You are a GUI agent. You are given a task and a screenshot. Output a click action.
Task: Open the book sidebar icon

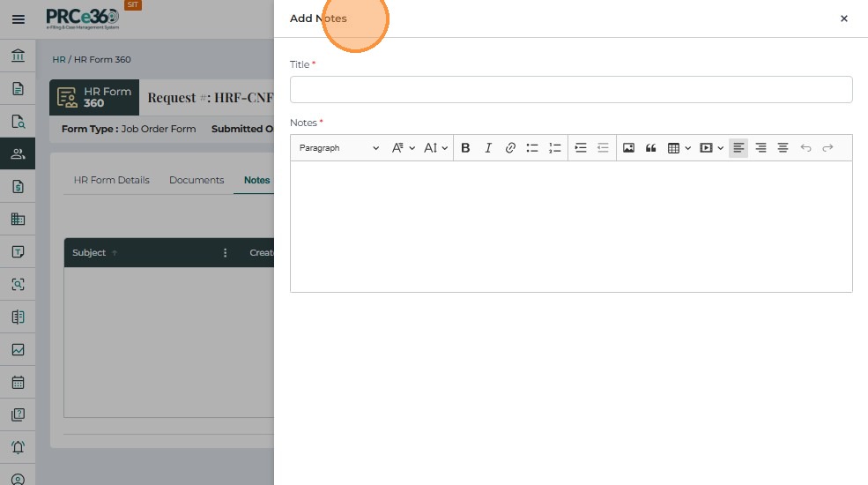(18, 317)
